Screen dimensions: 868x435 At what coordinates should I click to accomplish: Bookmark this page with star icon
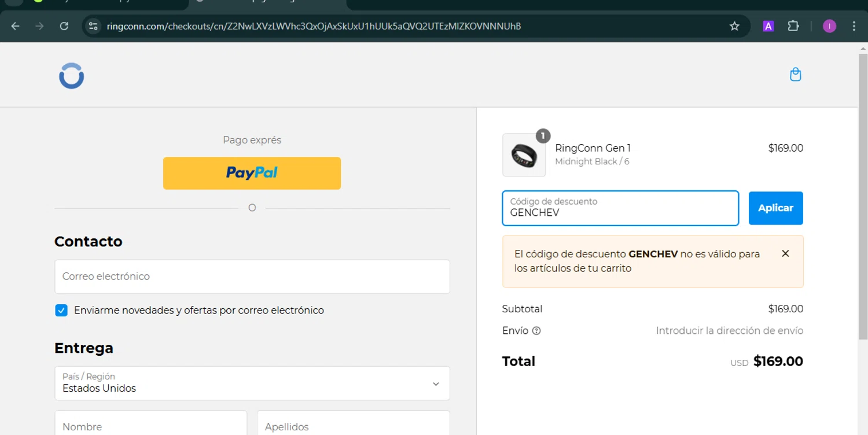[x=734, y=26]
